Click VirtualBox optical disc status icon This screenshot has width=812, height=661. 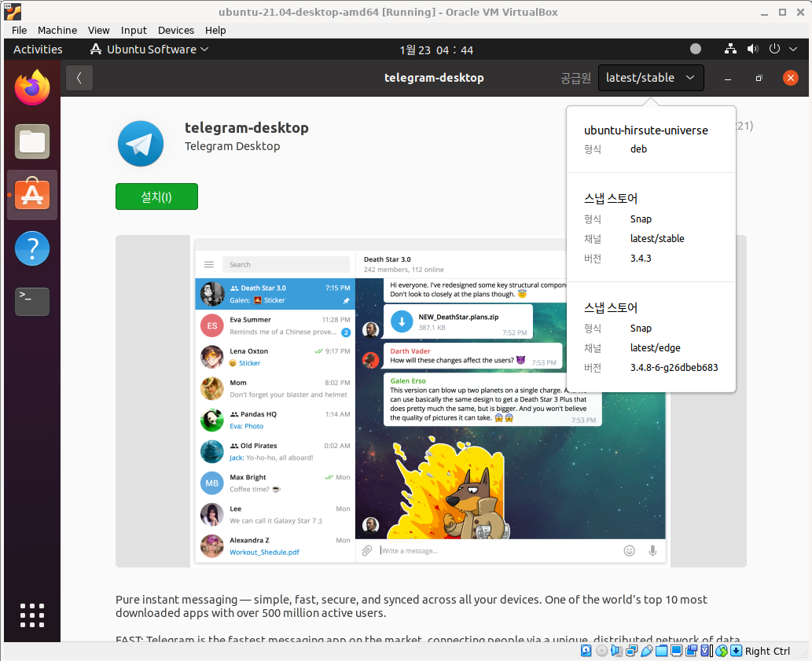coord(602,651)
